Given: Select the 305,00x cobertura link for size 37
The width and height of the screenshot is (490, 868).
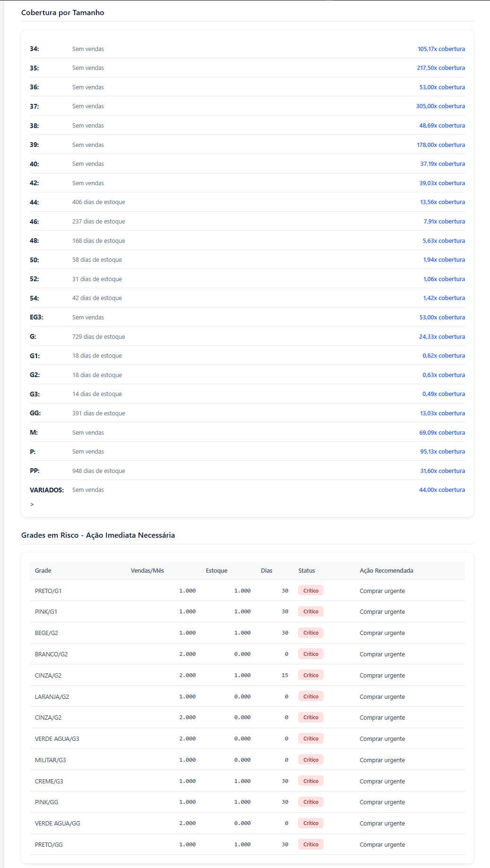Looking at the screenshot, I should click(x=440, y=106).
